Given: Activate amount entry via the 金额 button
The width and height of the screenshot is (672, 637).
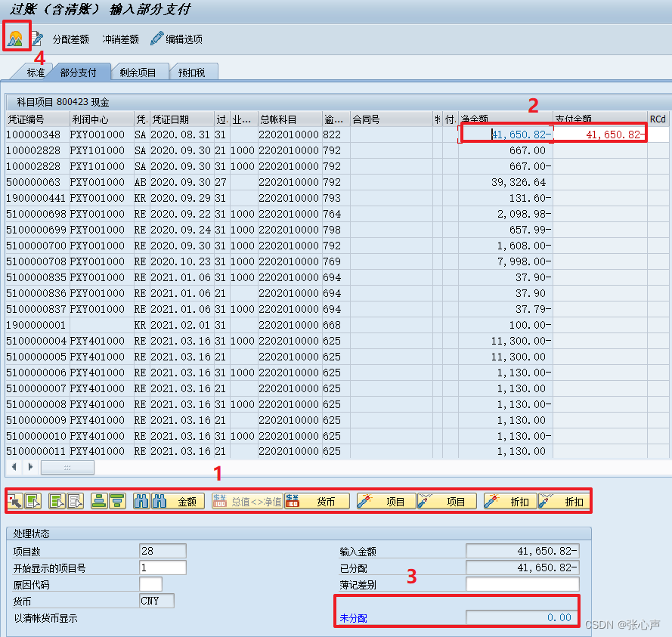Looking at the screenshot, I should pyautogui.click(x=187, y=501).
